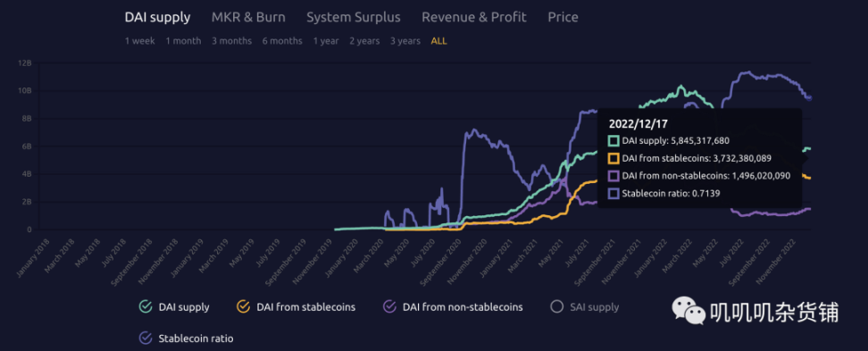Toggle DAI from stablecoins legend checkmark
This screenshot has height=351, width=868.
[x=243, y=306]
